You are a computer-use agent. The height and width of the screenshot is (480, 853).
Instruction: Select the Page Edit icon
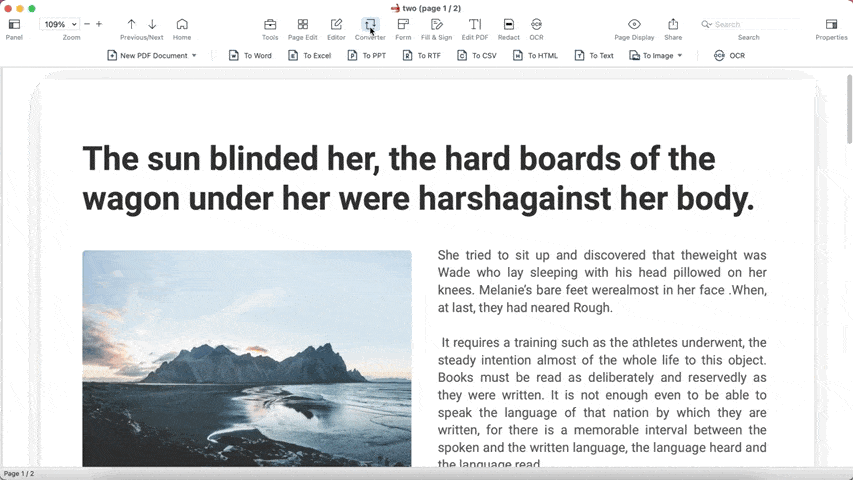[x=303, y=25]
